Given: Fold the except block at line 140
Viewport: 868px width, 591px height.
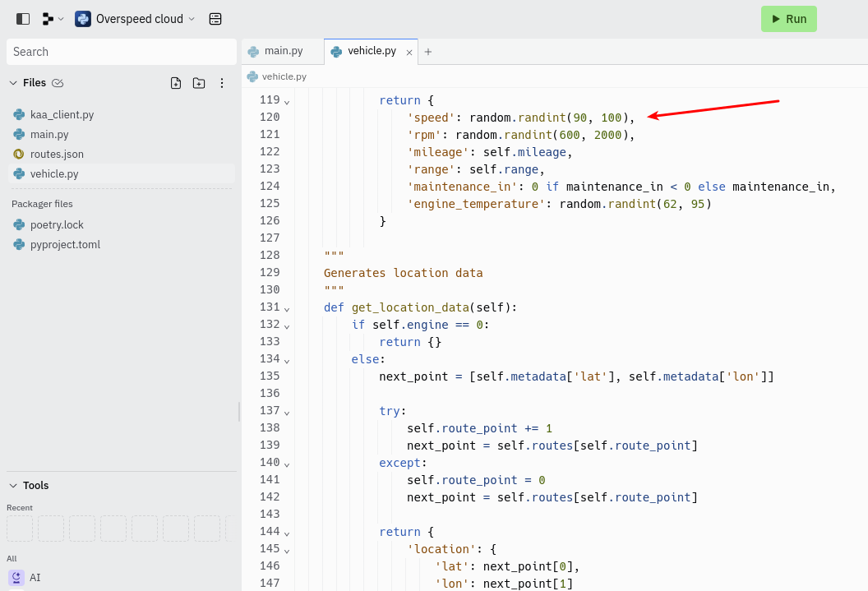Looking at the screenshot, I should (287, 464).
